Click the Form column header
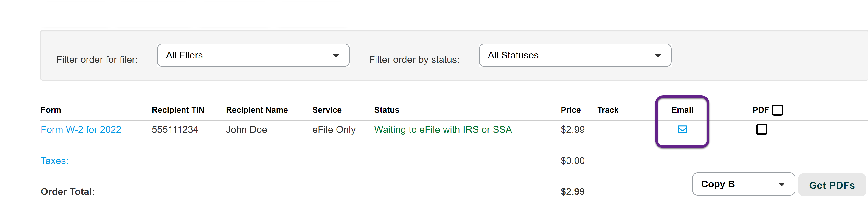Image resolution: width=868 pixels, height=200 pixels. pos(51,110)
